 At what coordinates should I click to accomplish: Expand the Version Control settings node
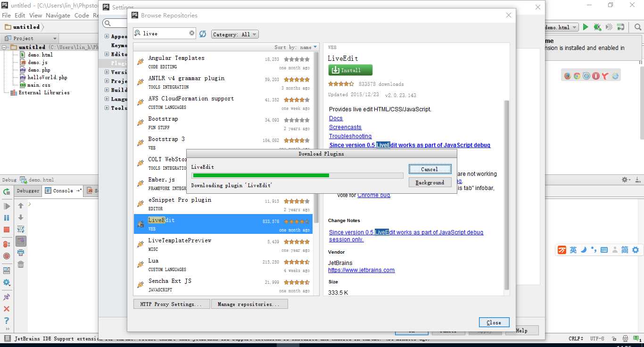(x=107, y=72)
